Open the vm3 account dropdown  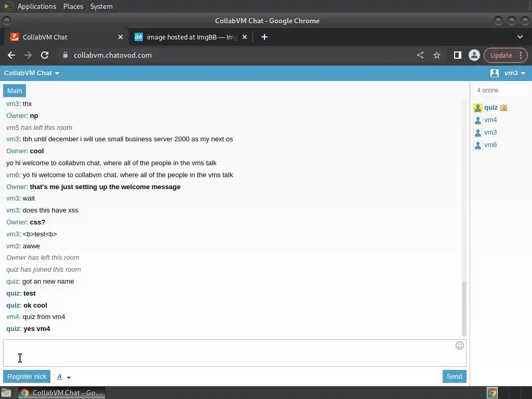(515, 73)
